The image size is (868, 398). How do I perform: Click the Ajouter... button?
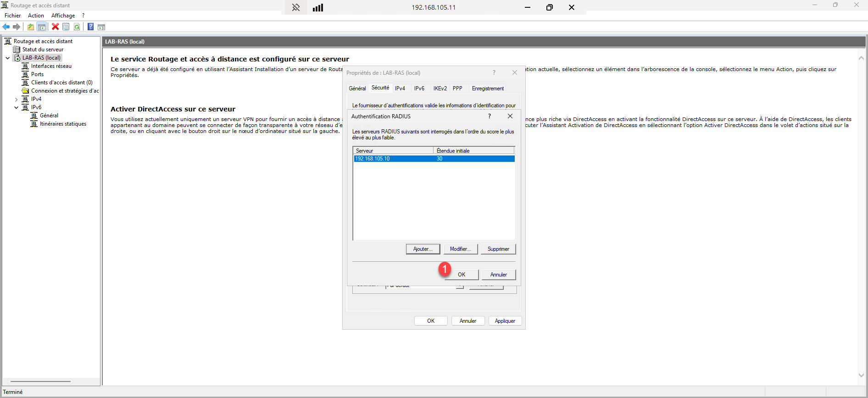pyautogui.click(x=423, y=249)
